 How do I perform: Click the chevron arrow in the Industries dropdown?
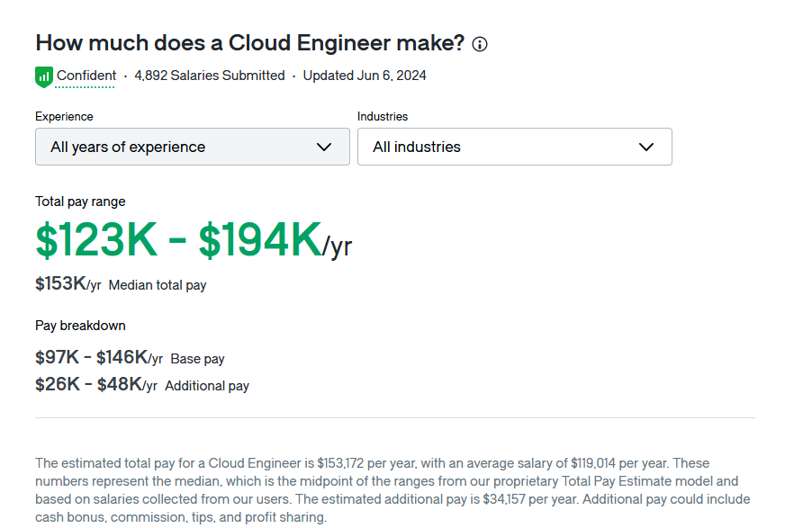[x=646, y=147]
